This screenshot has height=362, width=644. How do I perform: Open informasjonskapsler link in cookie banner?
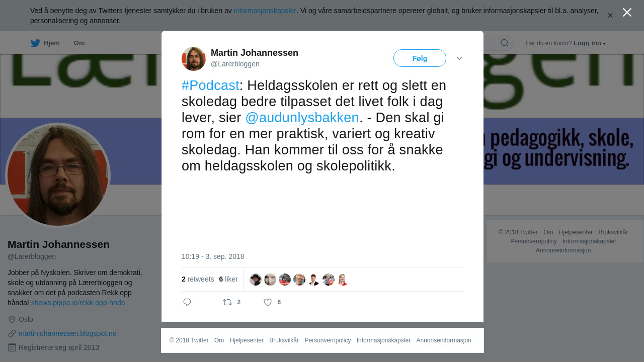[265, 11]
